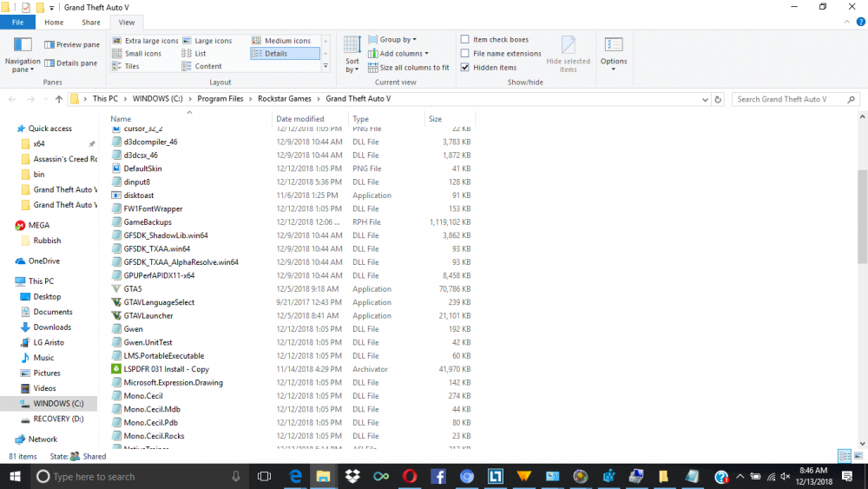Open Microsoft Edge from the taskbar
Viewport: 868px width, 489px height.
click(x=296, y=476)
